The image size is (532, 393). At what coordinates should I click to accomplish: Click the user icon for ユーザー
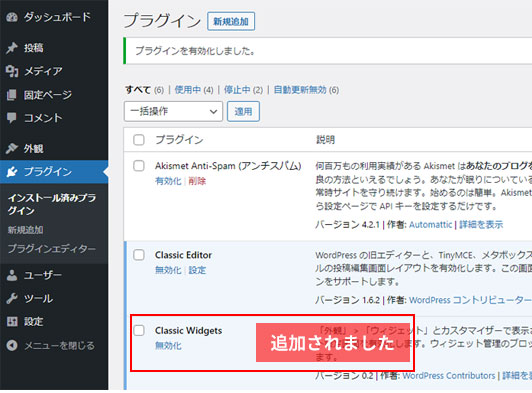coord(12,275)
